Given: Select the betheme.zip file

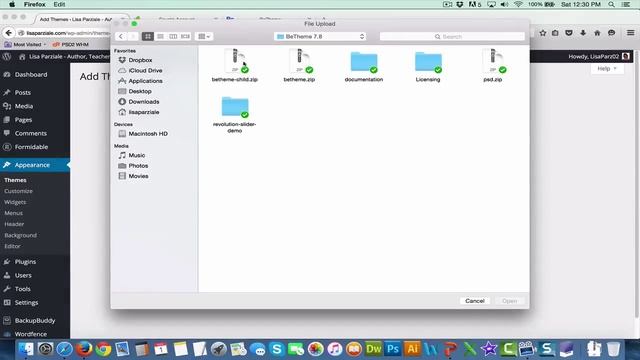Looking at the screenshot, I should (x=299, y=65).
